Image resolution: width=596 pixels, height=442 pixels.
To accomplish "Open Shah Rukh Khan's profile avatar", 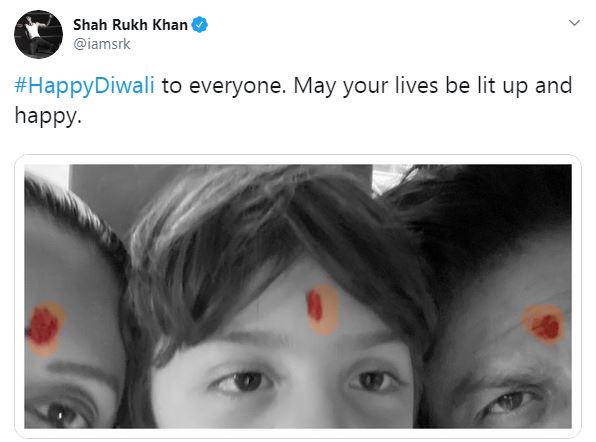I will (38, 35).
